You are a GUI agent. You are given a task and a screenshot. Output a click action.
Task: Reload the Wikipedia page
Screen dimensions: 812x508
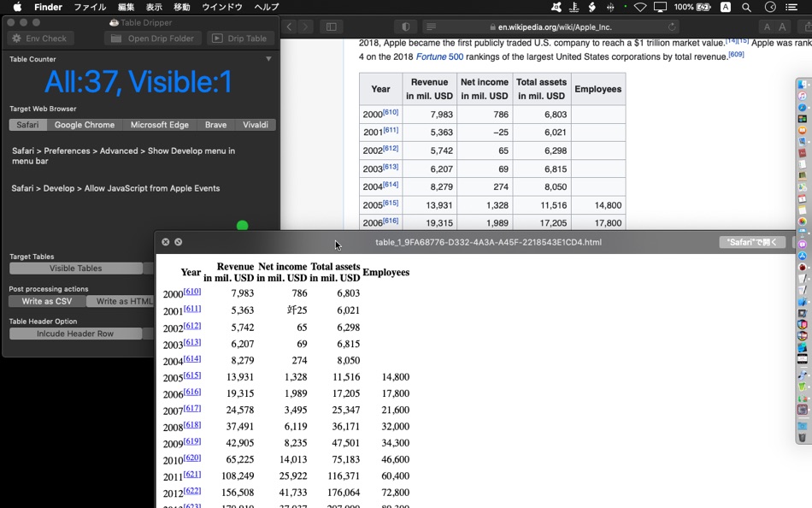[x=672, y=27]
